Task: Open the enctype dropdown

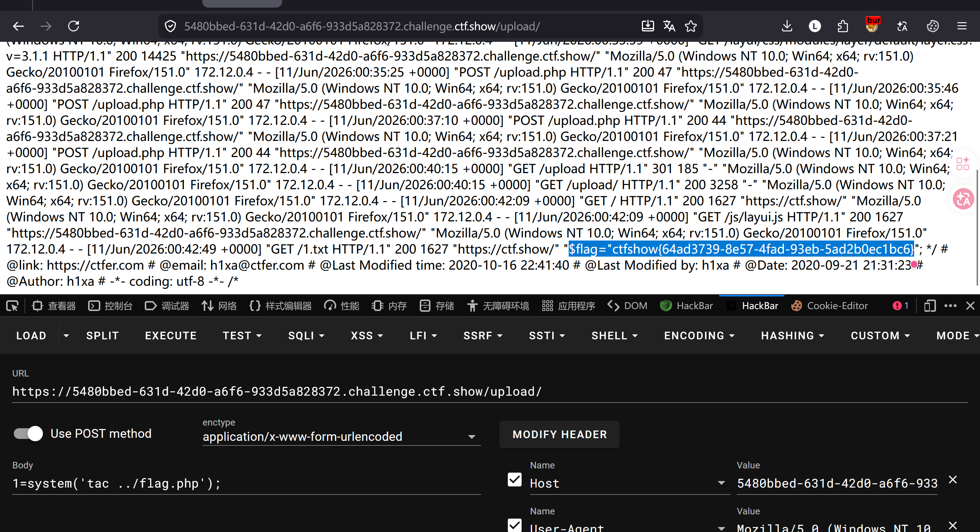Action: point(341,437)
